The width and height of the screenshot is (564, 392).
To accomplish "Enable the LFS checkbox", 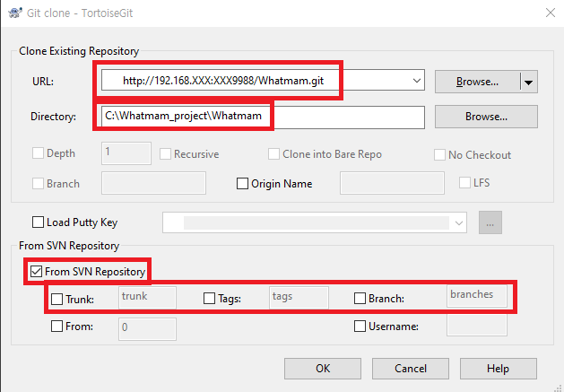I will tap(464, 182).
